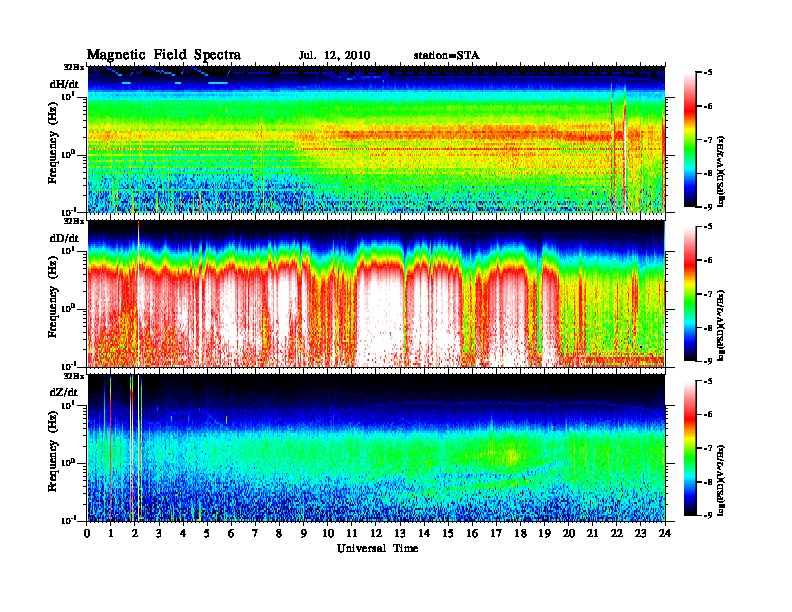Click the log(PSD) unit label beside dH/dt colorbar

click(721, 172)
